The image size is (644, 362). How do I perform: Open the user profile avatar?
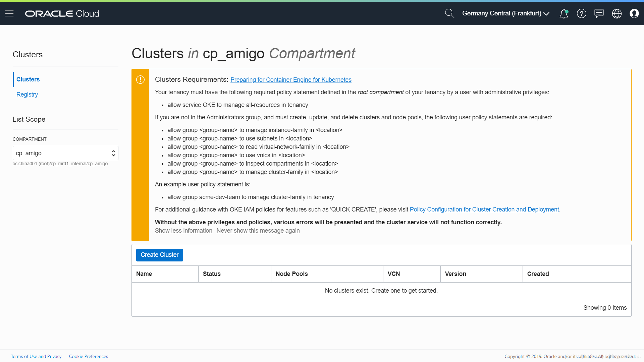click(634, 13)
